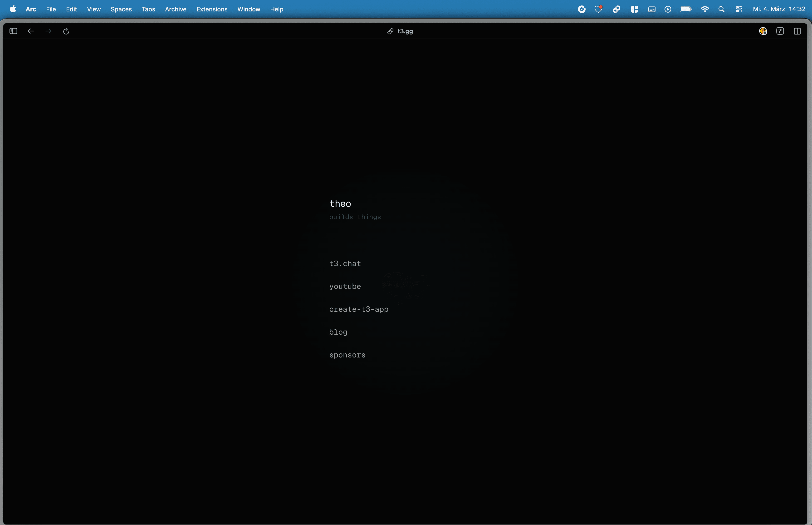The height and width of the screenshot is (525, 812).
Task: Click the forward navigation arrow
Action: [x=48, y=31]
